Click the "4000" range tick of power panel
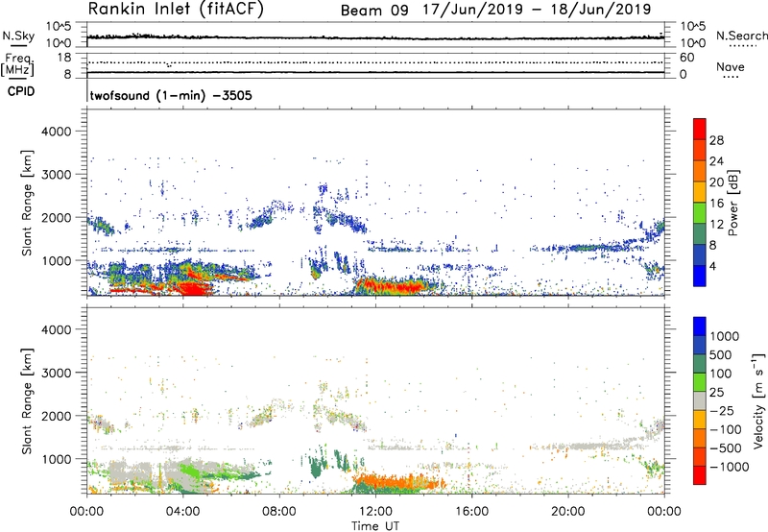Screen dimensions: 768x532 pyautogui.click(x=56, y=132)
